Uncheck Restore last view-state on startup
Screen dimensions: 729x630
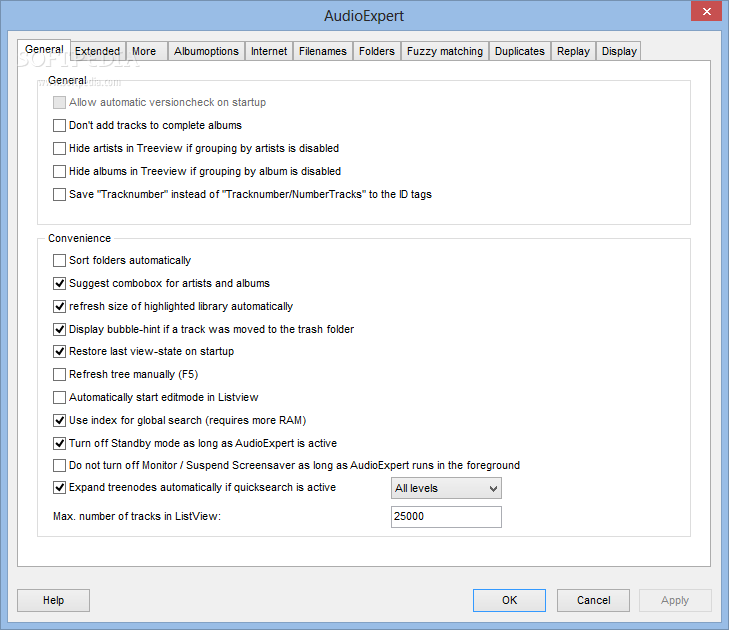59,351
